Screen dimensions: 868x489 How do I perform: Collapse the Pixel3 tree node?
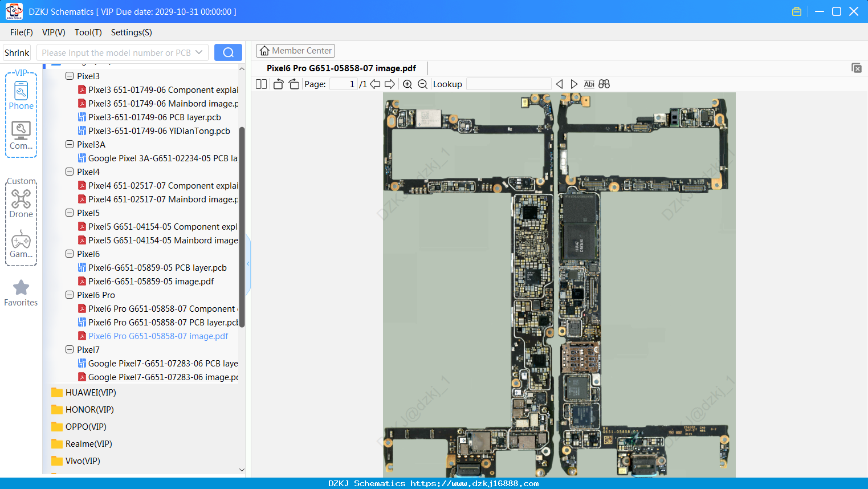click(70, 76)
